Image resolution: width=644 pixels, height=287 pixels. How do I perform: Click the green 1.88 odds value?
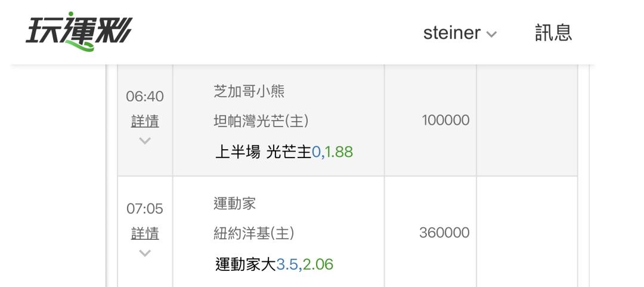click(x=340, y=152)
